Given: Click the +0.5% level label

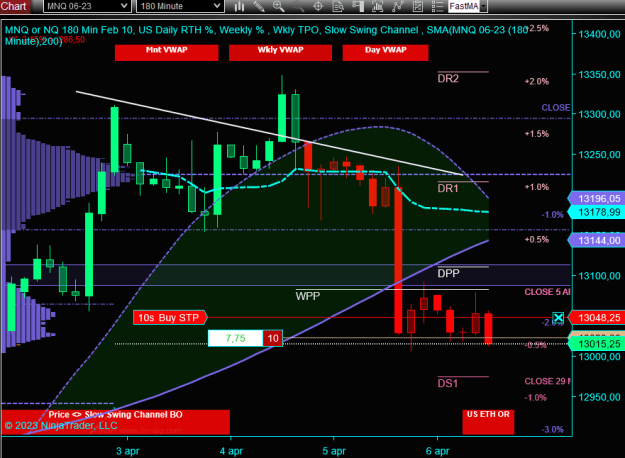Looking at the screenshot, I should pos(537,240).
